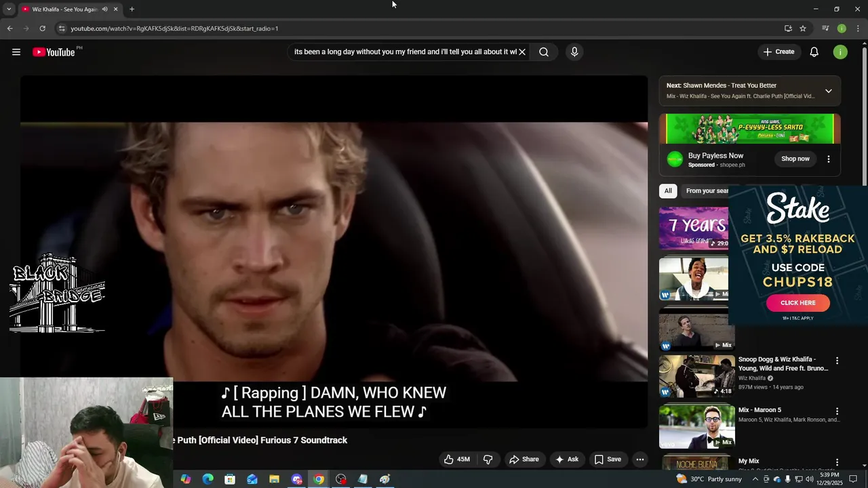This screenshot has height=488, width=868.
Task: Open Copilot from the taskbar
Action: click(186, 479)
